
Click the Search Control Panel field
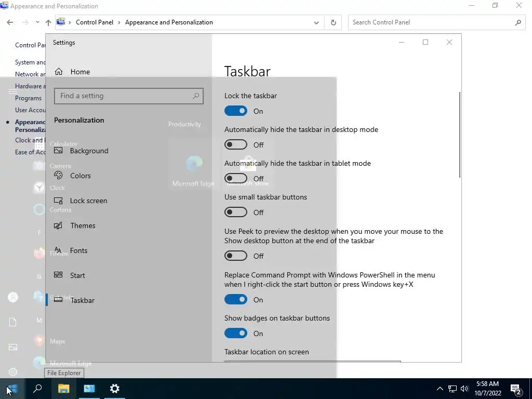point(437,22)
